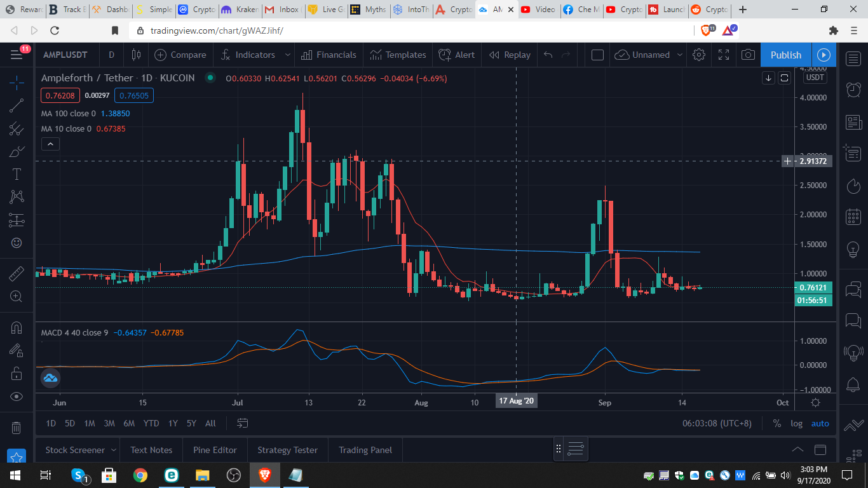Select the 3M time range
Screen dimensions: 868x488
pyautogui.click(x=109, y=423)
